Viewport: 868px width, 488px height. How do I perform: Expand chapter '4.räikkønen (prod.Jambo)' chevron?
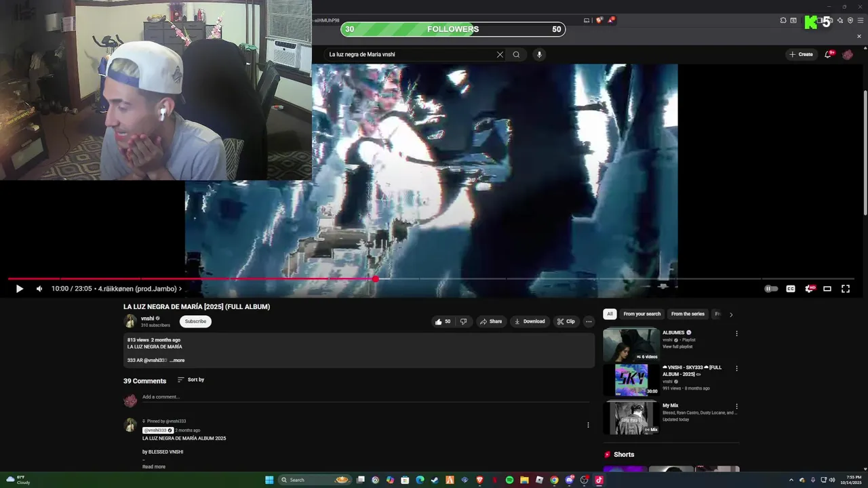click(180, 289)
